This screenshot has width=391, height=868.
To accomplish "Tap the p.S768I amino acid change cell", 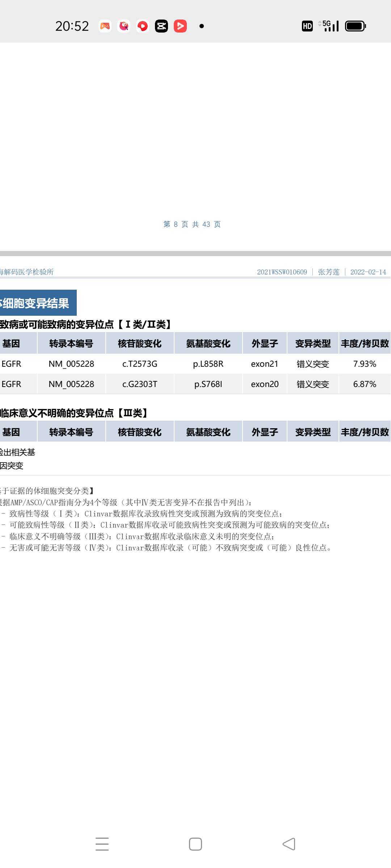I will click(x=208, y=384).
